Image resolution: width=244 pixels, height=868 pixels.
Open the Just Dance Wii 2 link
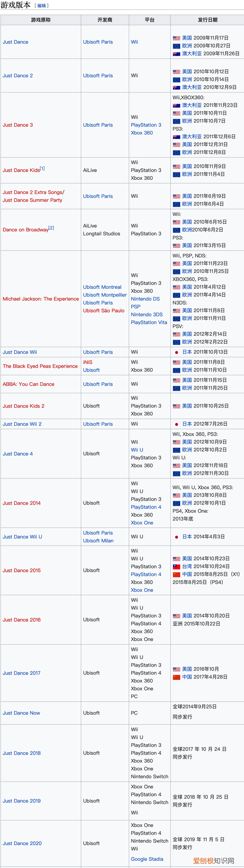[x=22, y=424]
